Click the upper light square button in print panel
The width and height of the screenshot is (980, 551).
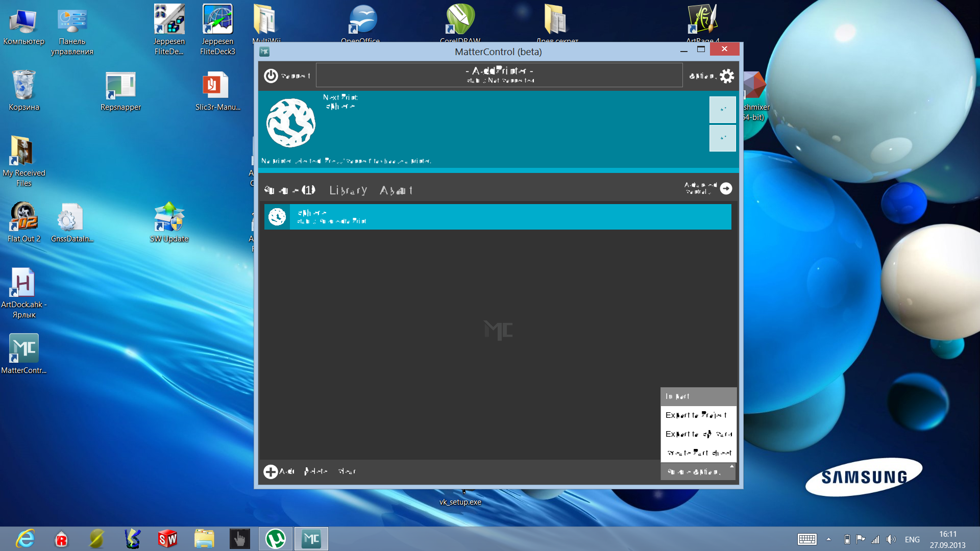coord(722,109)
